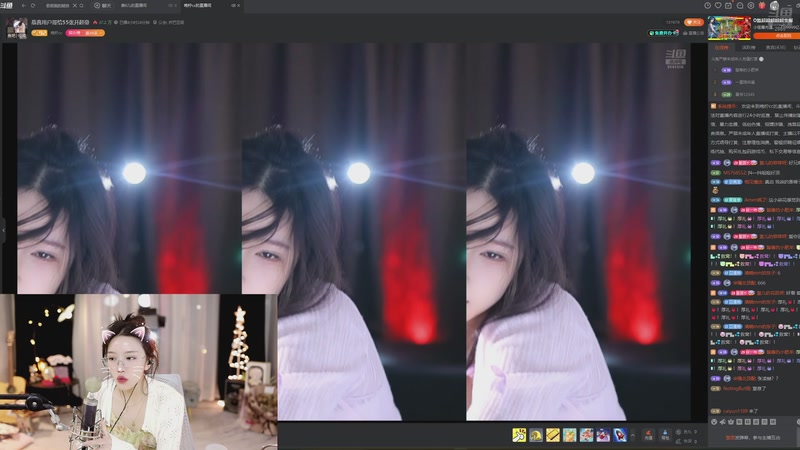Click the crown icon in the chat toolbar row
This screenshot has height=450, width=800.
tap(731, 422)
